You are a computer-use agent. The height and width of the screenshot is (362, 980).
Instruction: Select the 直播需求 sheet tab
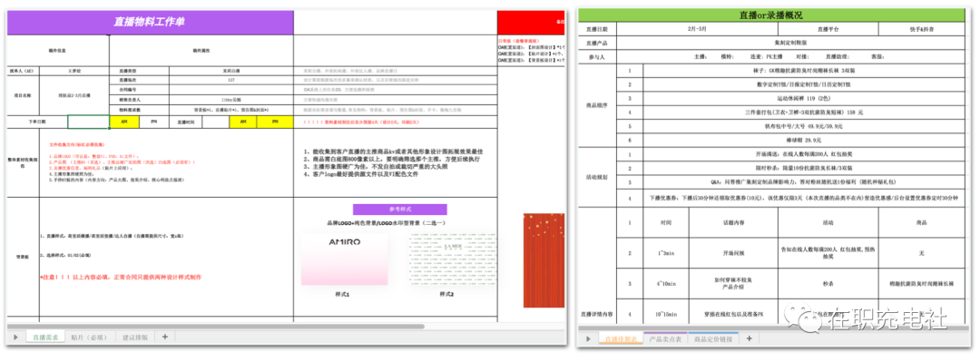point(45,337)
